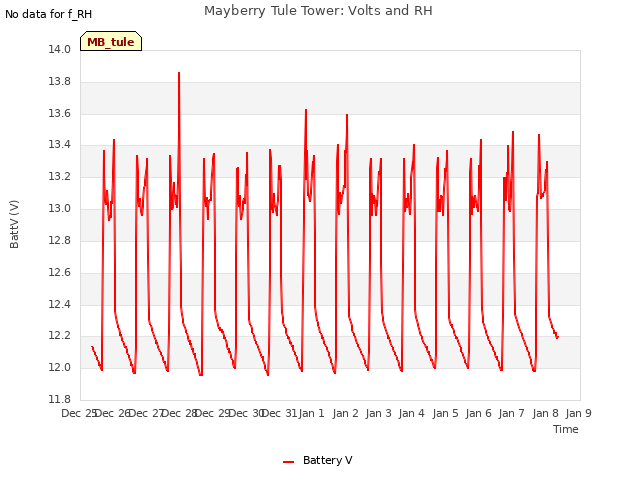The image size is (640, 480).
Task: Click the 12.4 y-axis tick label
Action: pos(60,304)
